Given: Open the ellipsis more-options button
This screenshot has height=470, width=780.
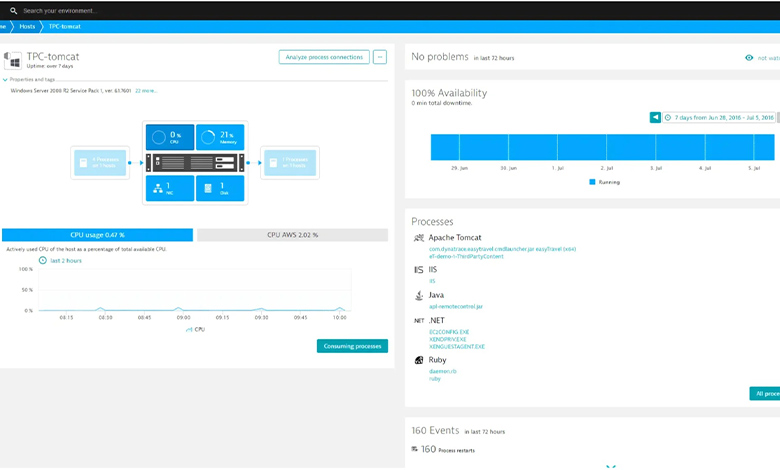Looking at the screenshot, I should 380,57.
